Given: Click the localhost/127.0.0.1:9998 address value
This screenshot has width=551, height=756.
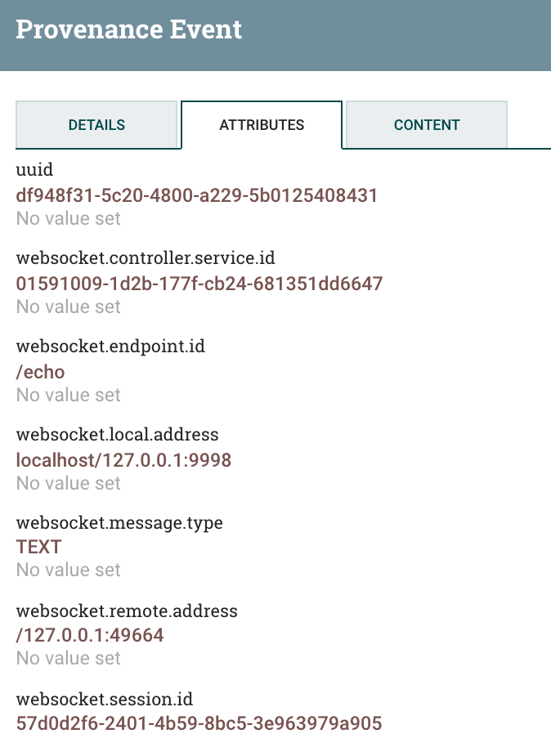Looking at the screenshot, I should point(123,460).
